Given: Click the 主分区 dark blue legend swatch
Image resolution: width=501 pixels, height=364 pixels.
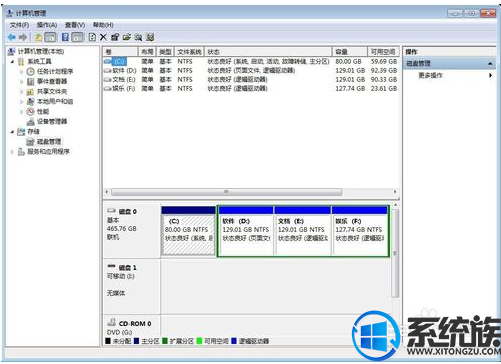Looking at the screenshot, I should pos(136,341).
